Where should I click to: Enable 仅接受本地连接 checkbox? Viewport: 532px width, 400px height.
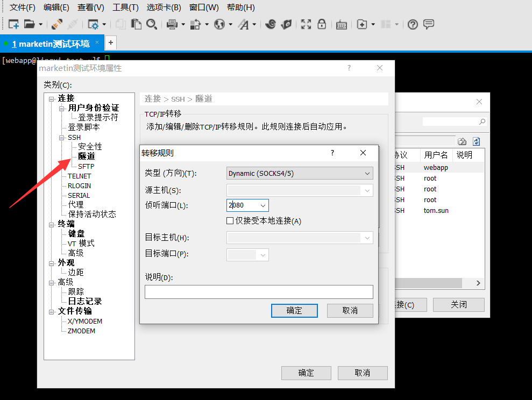(x=230, y=220)
